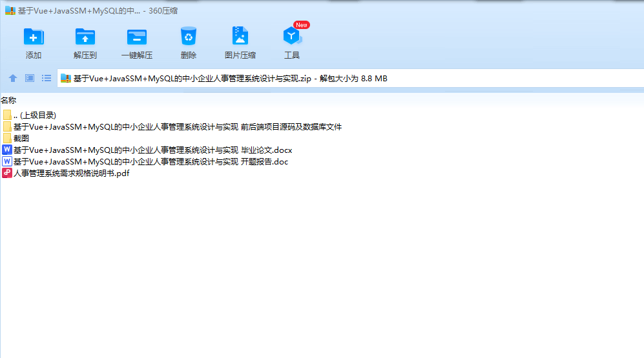Click the 截图 folder icon
Image resolution: width=644 pixels, height=358 pixels.
coord(7,138)
